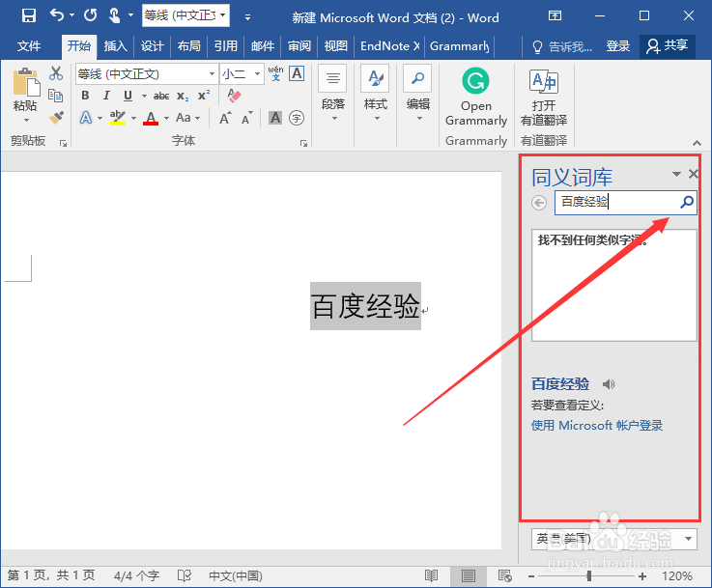This screenshot has width=712, height=588.
Task: Apply text effects (outlined A)
Action: pyautogui.click(x=86, y=118)
